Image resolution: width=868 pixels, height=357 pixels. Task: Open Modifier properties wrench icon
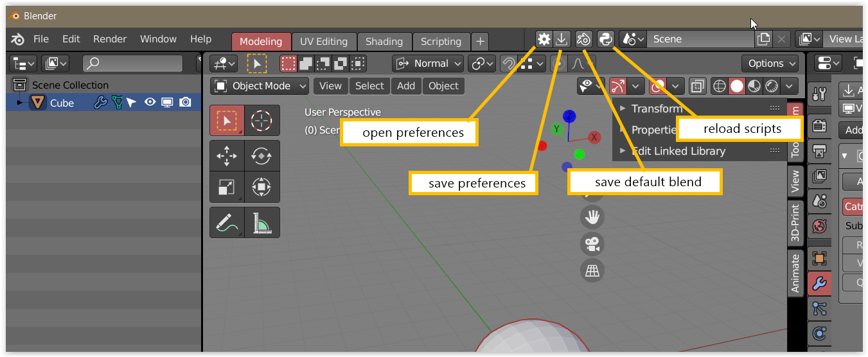coord(819,283)
